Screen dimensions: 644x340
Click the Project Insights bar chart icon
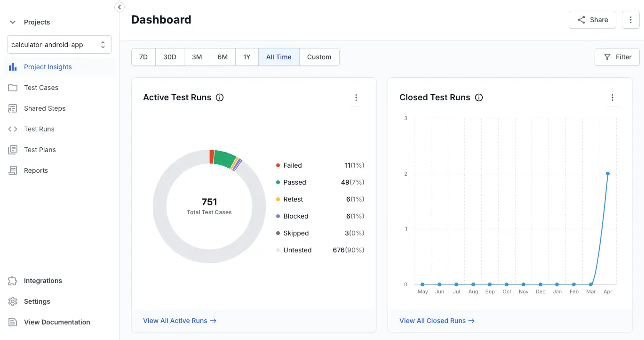click(x=13, y=67)
